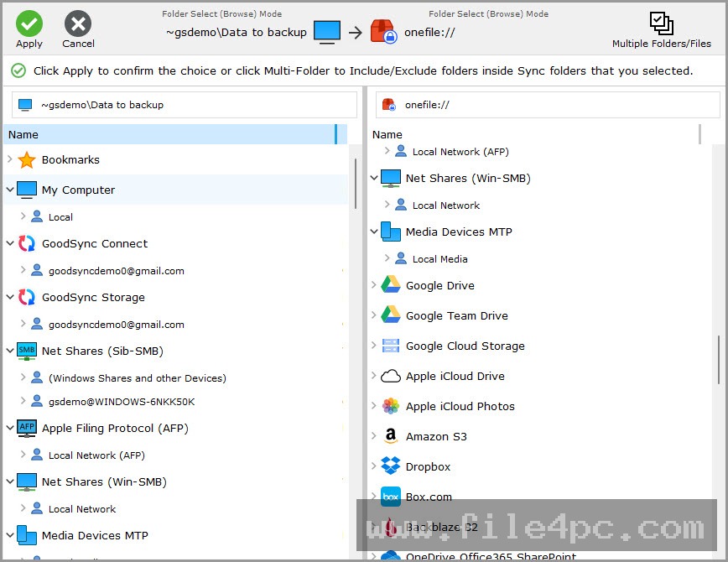Screen dimensions: 728x562
Task: Expand the Google Cloud Storage node
Action: 374,345
